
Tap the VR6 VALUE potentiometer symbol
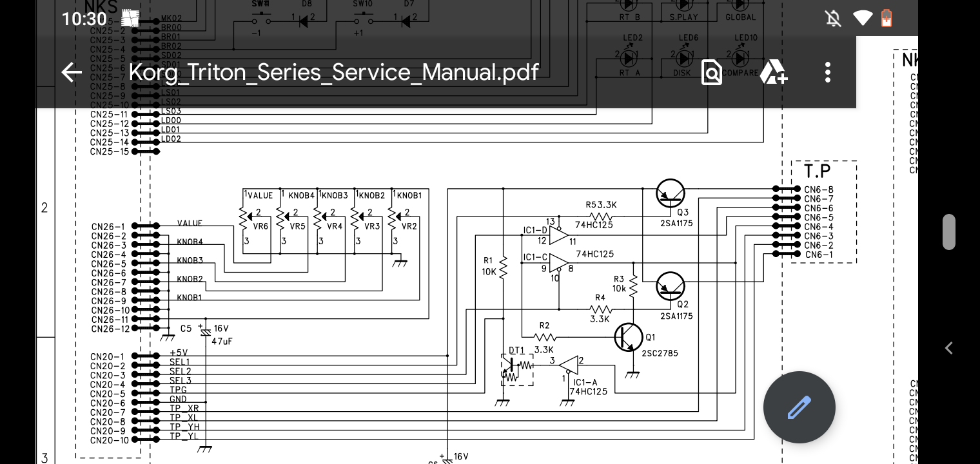[x=244, y=218]
